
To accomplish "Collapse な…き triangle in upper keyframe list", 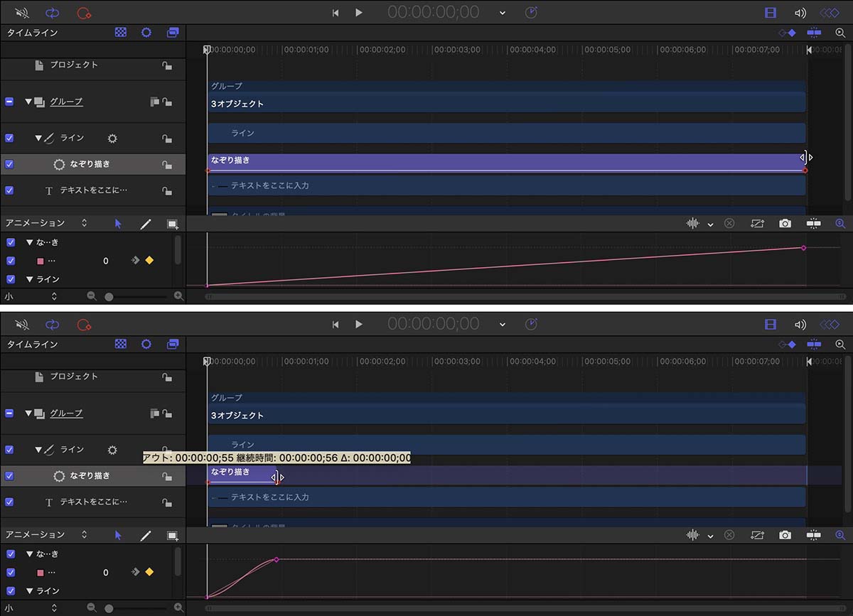I will pos(29,242).
